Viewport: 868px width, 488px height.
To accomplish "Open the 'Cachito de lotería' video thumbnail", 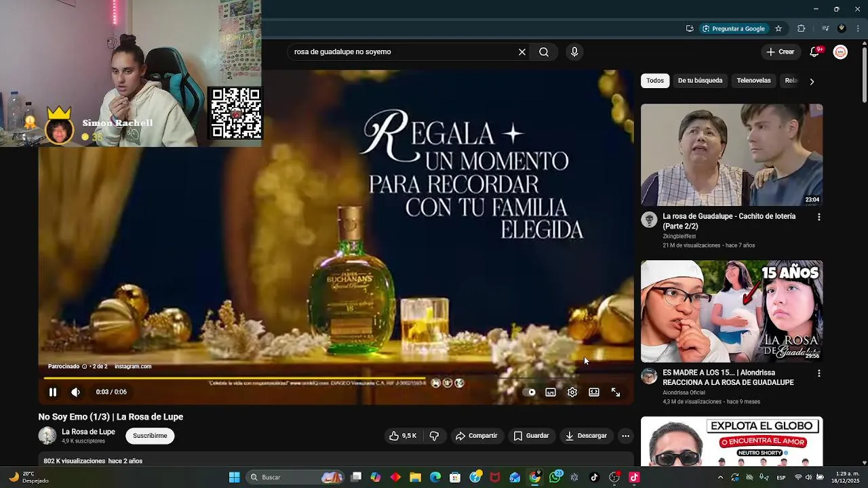I will (732, 155).
